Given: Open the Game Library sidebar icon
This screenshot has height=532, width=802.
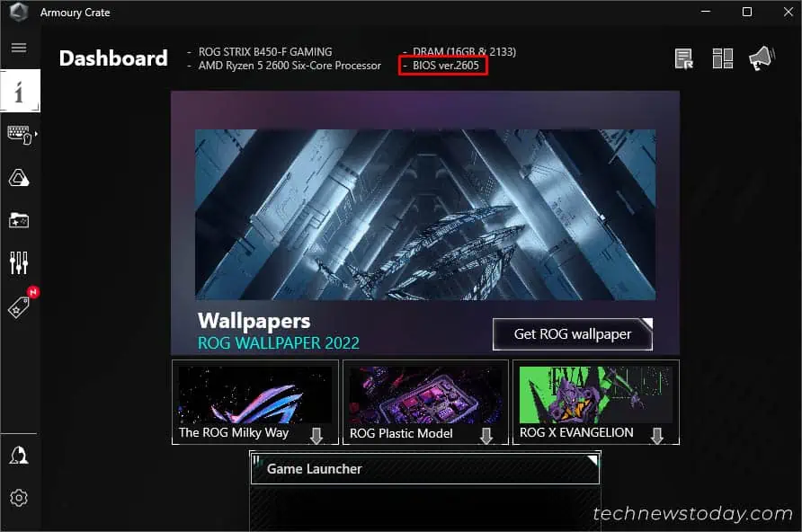Looking at the screenshot, I should [x=19, y=220].
